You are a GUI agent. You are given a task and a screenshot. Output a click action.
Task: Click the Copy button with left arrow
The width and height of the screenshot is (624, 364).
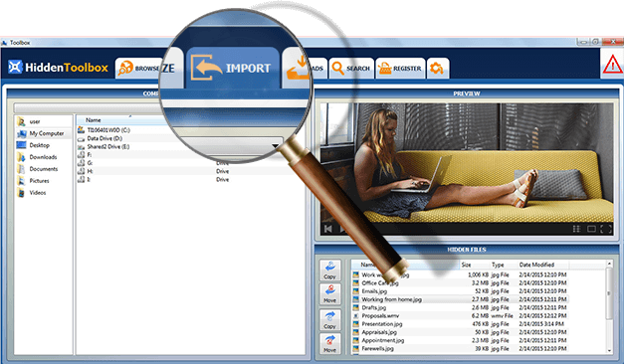click(x=329, y=271)
